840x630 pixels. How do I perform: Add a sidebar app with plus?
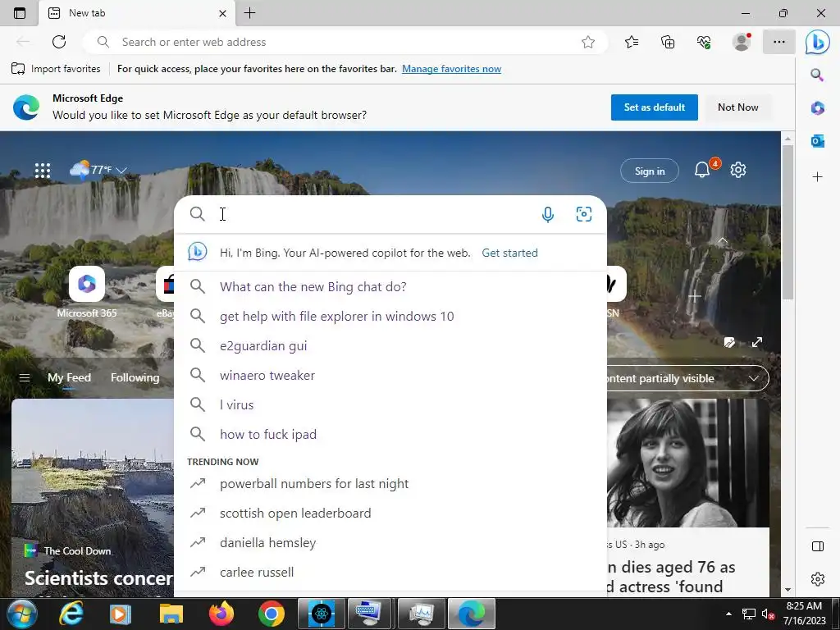point(818,177)
